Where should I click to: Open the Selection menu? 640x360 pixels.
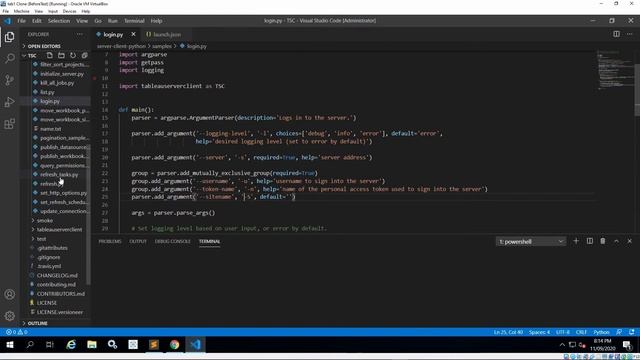(59, 21)
